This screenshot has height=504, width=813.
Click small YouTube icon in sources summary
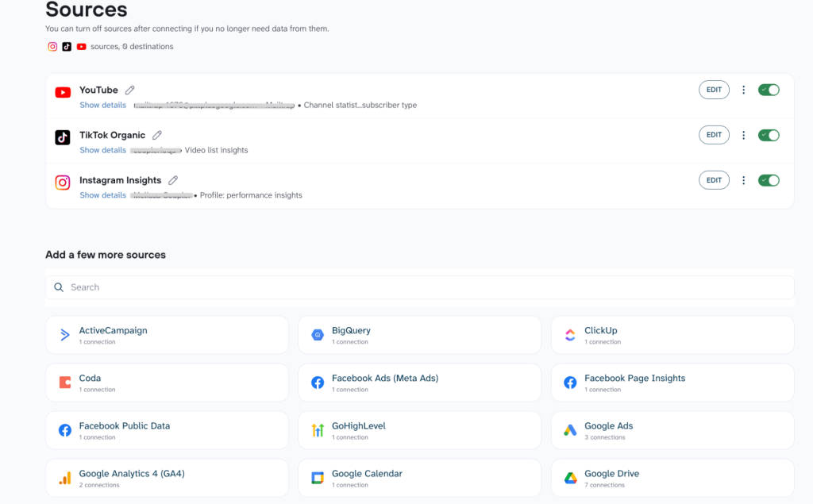[82, 47]
